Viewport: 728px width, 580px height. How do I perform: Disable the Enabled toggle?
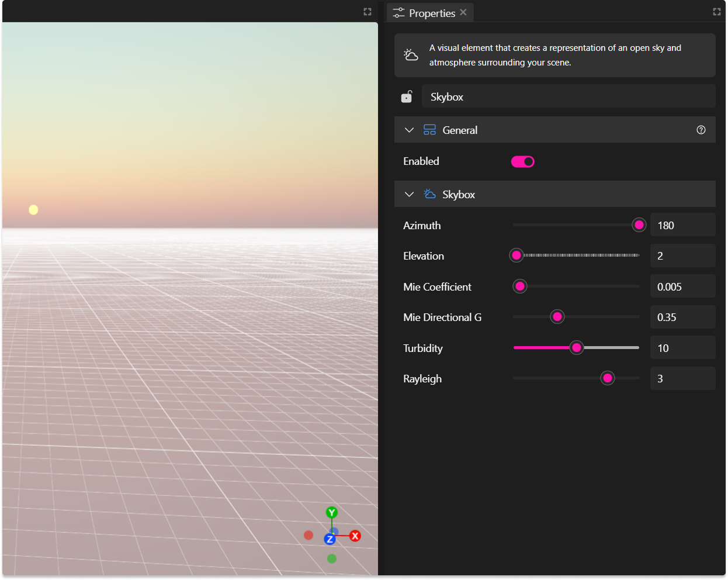523,161
